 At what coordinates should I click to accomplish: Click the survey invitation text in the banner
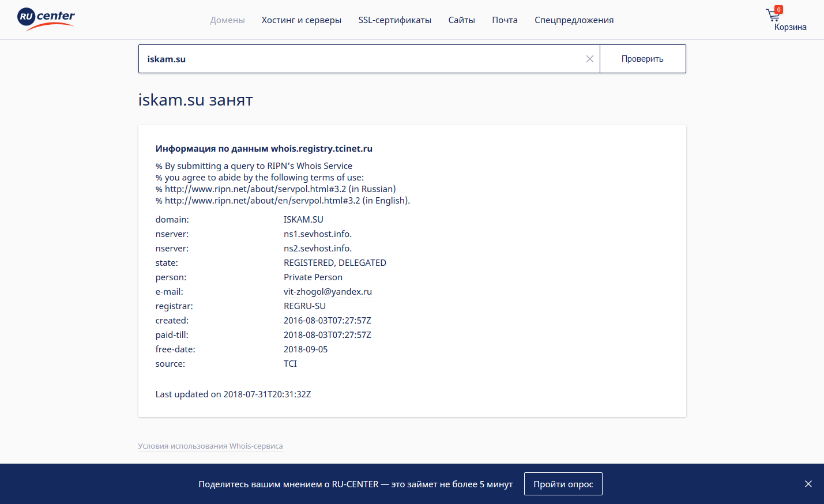356,484
